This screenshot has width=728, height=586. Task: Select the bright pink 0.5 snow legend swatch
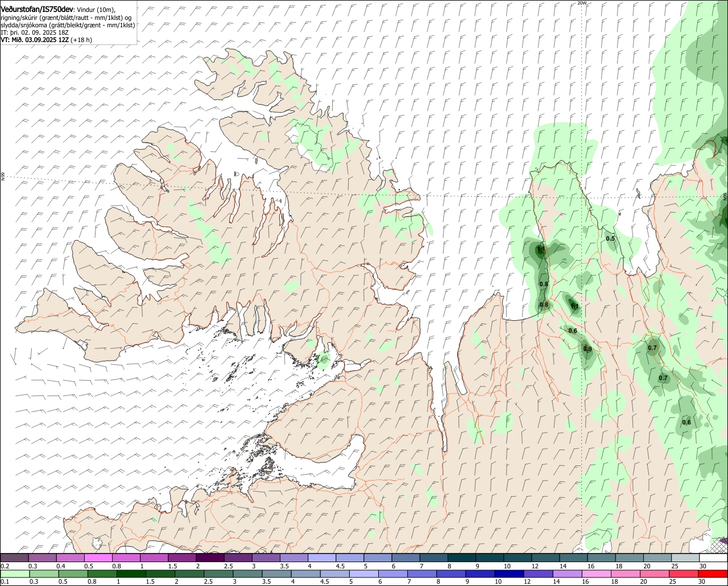tap(98, 558)
